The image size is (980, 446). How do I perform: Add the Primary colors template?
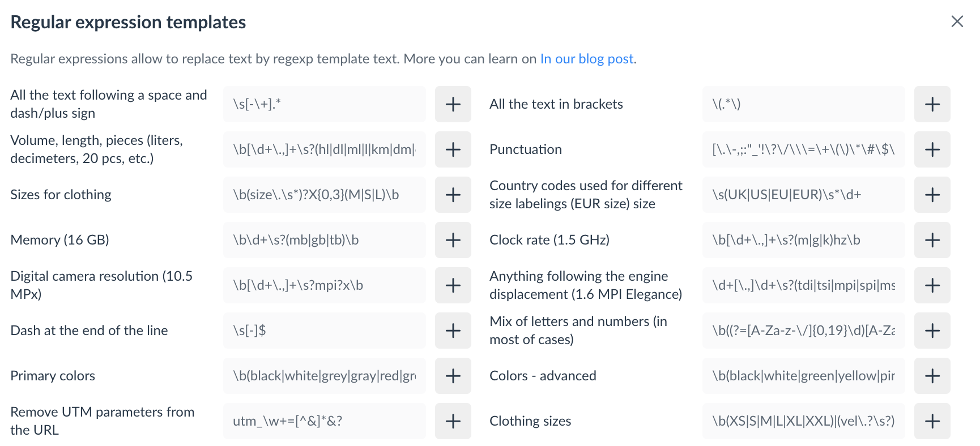click(x=453, y=376)
